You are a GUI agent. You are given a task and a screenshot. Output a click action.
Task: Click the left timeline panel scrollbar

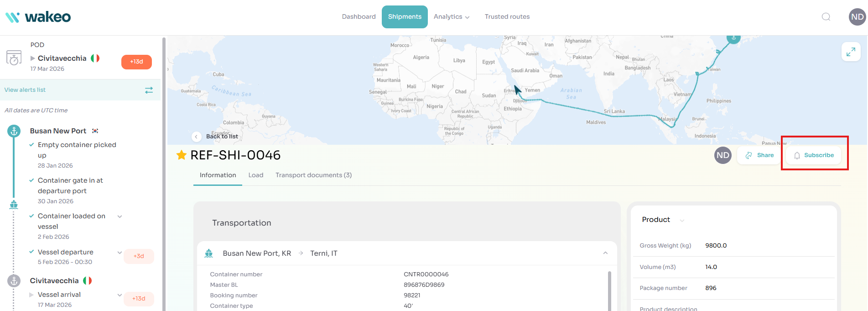pos(164,174)
